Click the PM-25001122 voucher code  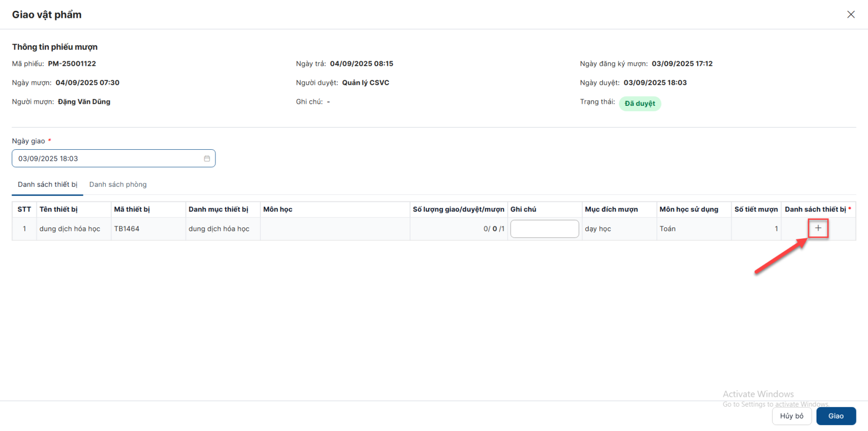[72, 64]
